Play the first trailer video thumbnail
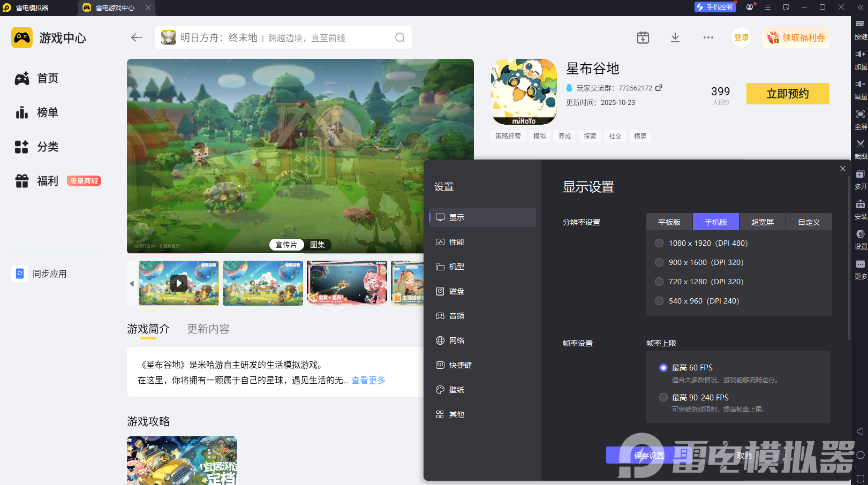The width and height of the screenshot is (868, 485). 179,283
